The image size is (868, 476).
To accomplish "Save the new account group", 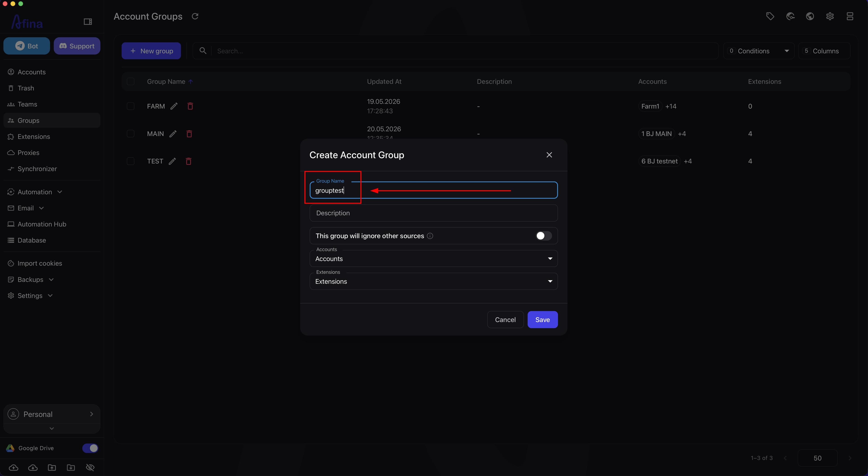I will (x=542, y=320).
